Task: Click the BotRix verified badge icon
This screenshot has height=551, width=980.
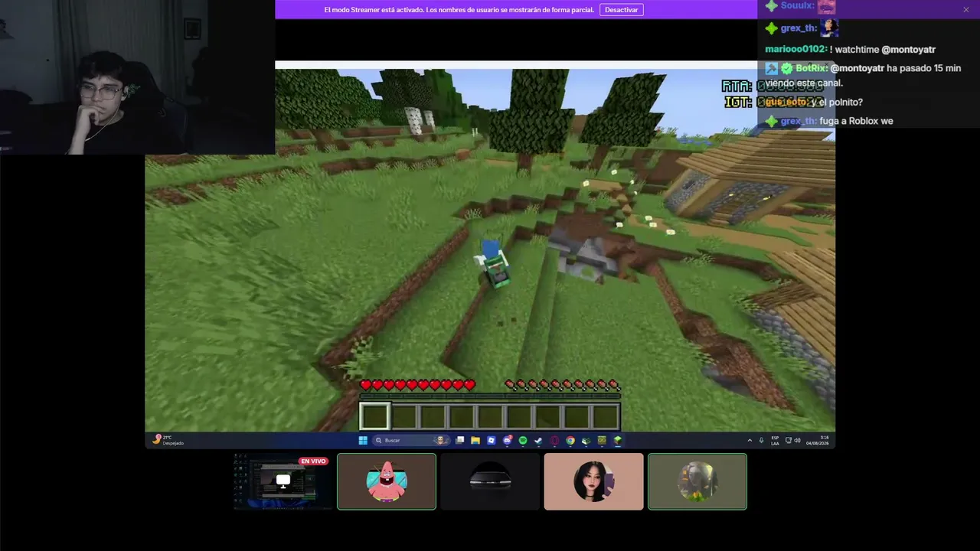Action: (786, 68)
